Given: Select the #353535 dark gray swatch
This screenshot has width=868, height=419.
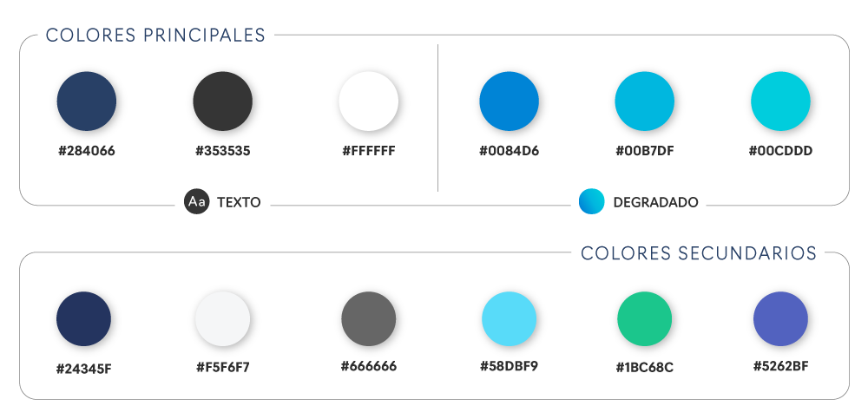Looking at the screenshot, I should pos(222,101).
